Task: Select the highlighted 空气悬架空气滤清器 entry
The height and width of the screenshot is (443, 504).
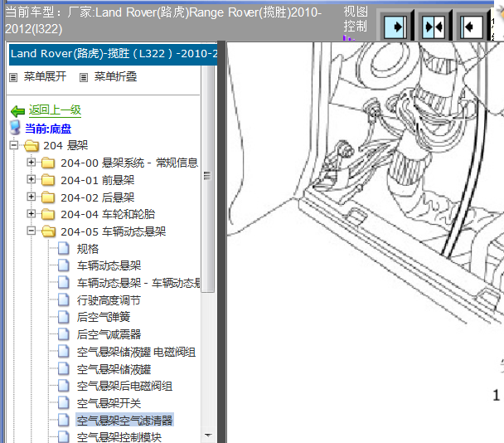Action: point(124,420)
